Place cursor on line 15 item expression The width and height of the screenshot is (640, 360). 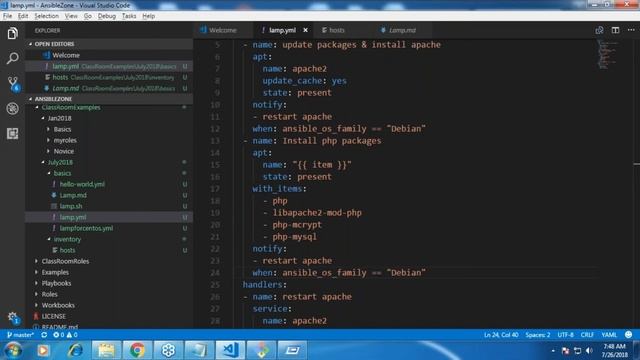point(322,165)
